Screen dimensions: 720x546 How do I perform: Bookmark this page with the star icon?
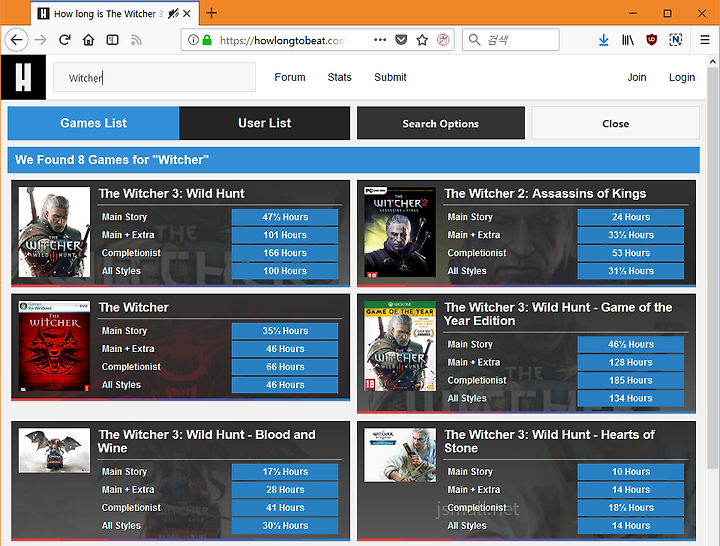click(422, 40)
